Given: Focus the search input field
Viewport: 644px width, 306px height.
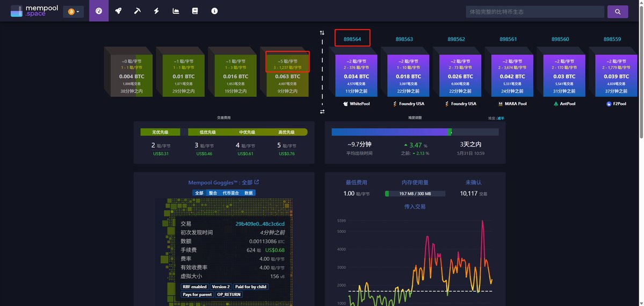Looking at the screenshot, I should (535, 12).
